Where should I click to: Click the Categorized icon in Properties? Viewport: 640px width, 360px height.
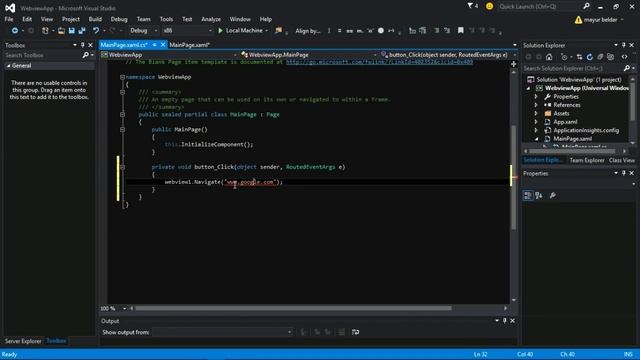[528, 196]
